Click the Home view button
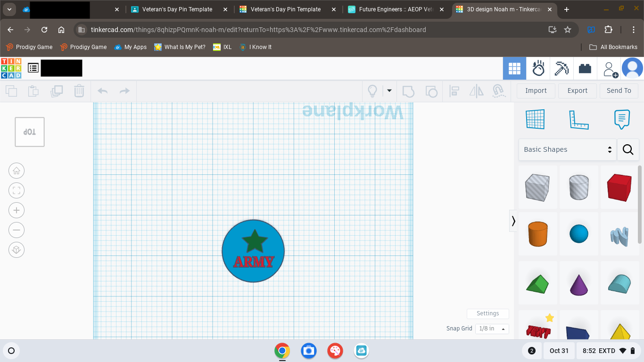 17,171
